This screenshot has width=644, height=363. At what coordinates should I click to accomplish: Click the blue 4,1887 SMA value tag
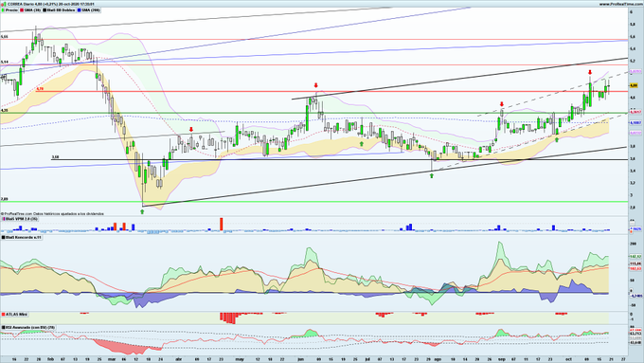click(635, 122)
